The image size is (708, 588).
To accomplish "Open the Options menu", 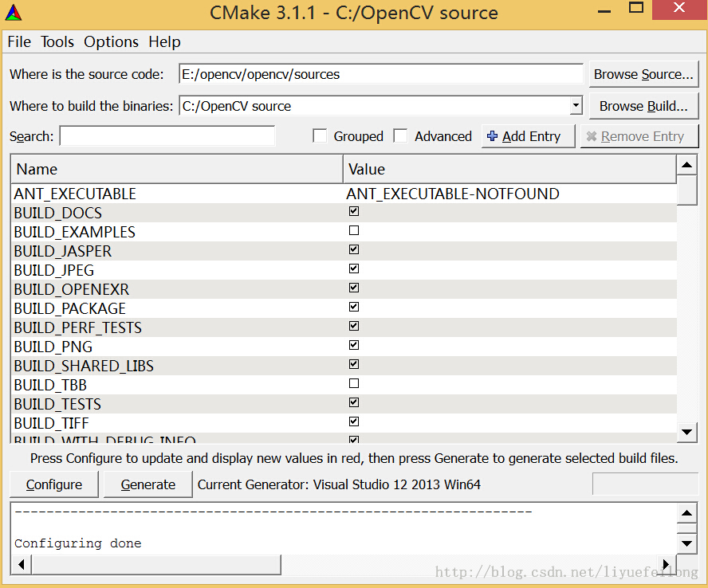I will tap(111, 42).
